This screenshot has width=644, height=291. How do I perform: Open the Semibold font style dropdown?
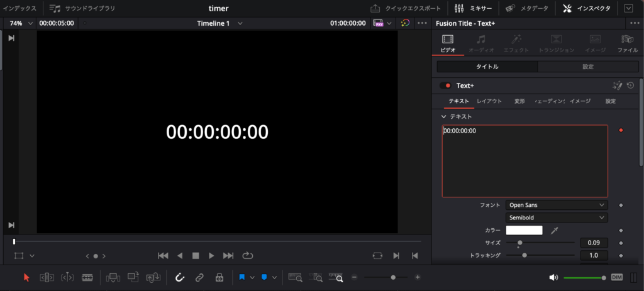[557, 217]
